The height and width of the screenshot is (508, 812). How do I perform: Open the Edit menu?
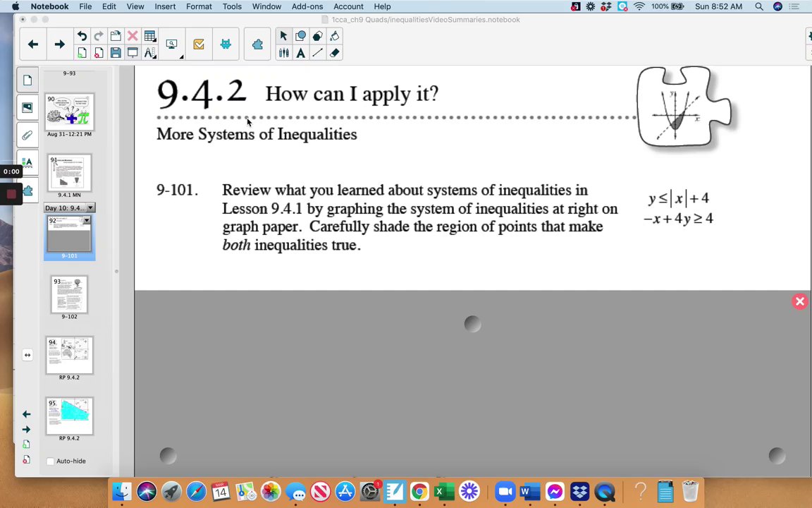109,6
